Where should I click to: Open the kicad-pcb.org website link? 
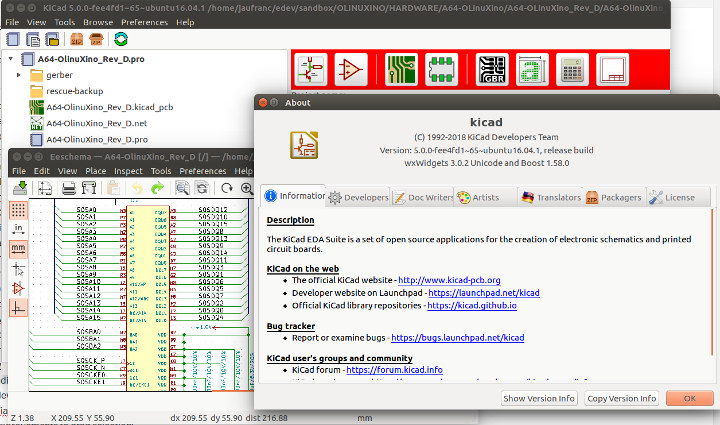(449, 280)
